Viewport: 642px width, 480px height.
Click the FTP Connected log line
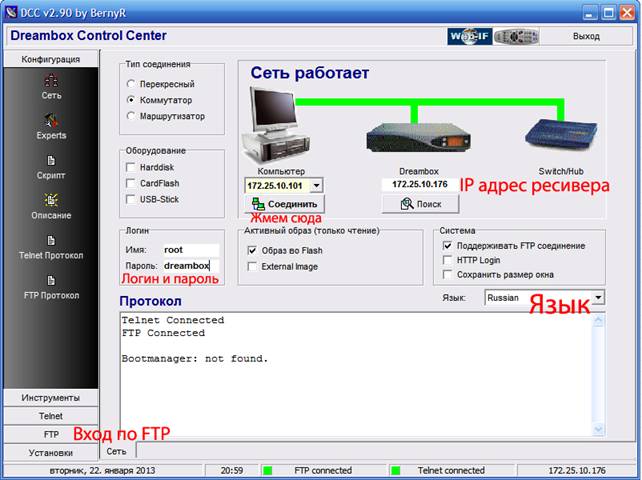[x=163, y=333]
